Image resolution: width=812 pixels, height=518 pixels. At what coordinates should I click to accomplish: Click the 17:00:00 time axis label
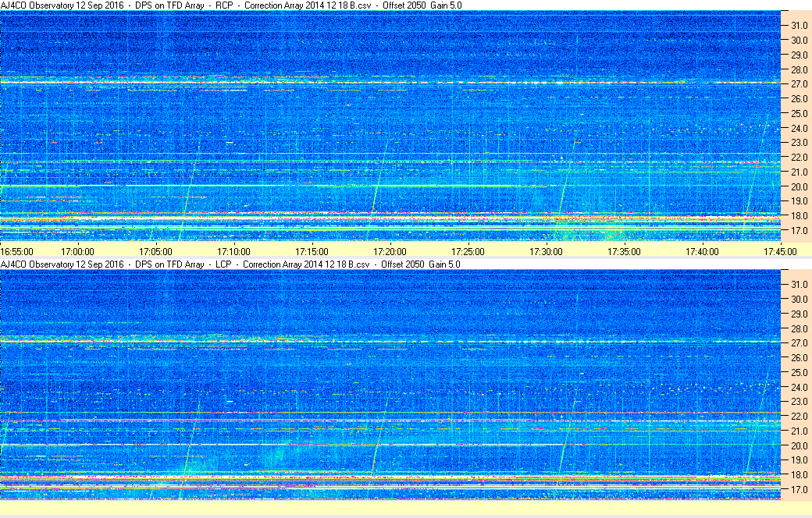coord(78,251)
